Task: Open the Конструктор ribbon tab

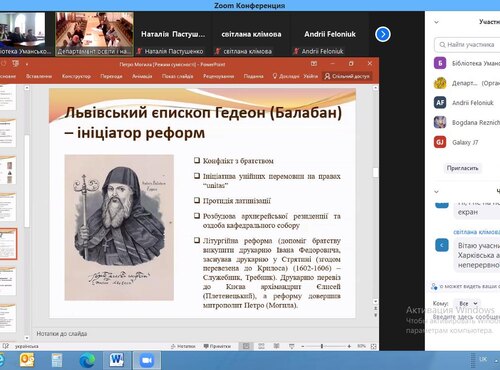Action: [76, 76]
